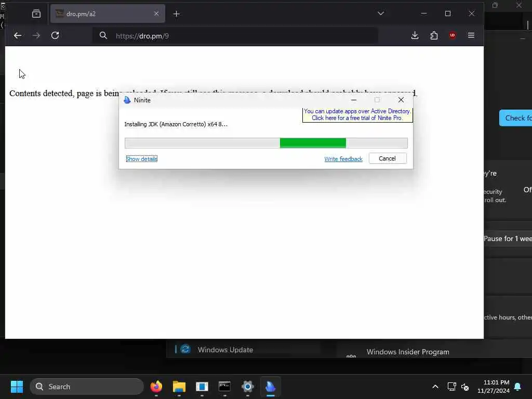Select the dro.pm/a2 tab
This screenshot has width=532, height=399.
pyautogui.click(x=108, y=14)
